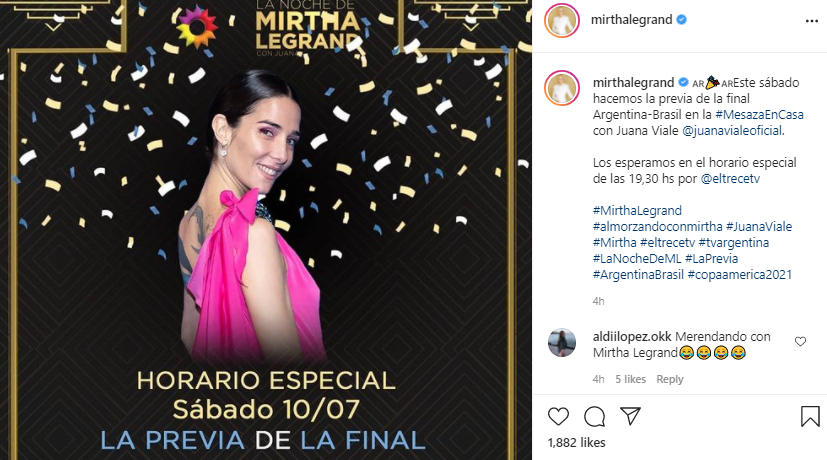Viewport: 827px width, 460px height.
Task: Open the caption's mirthalegrand avatar
Action: 562,88
